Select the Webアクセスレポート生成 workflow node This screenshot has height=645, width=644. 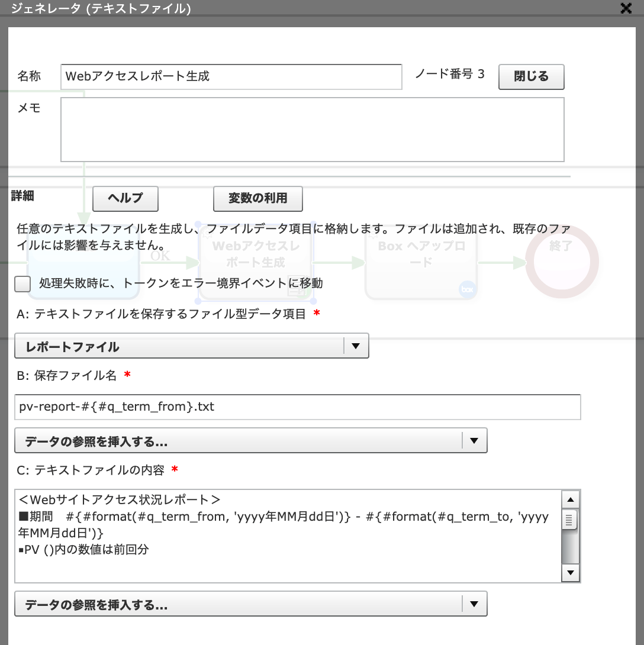[x=255, y=254]
